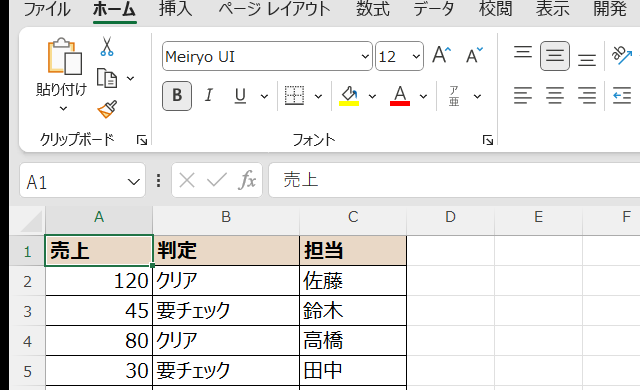Switch to the 校閲 tab

[495, 9]
